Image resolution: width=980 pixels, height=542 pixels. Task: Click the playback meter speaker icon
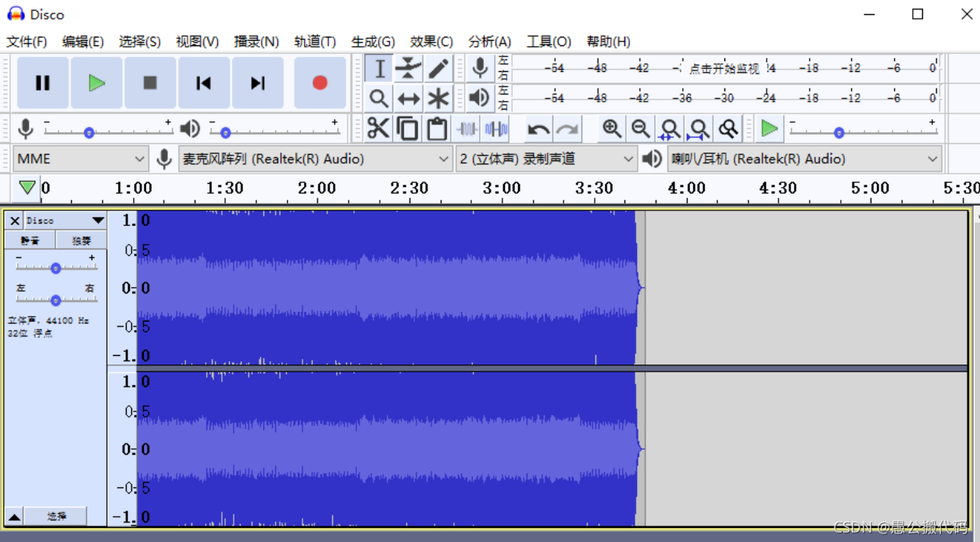(480, 99)
